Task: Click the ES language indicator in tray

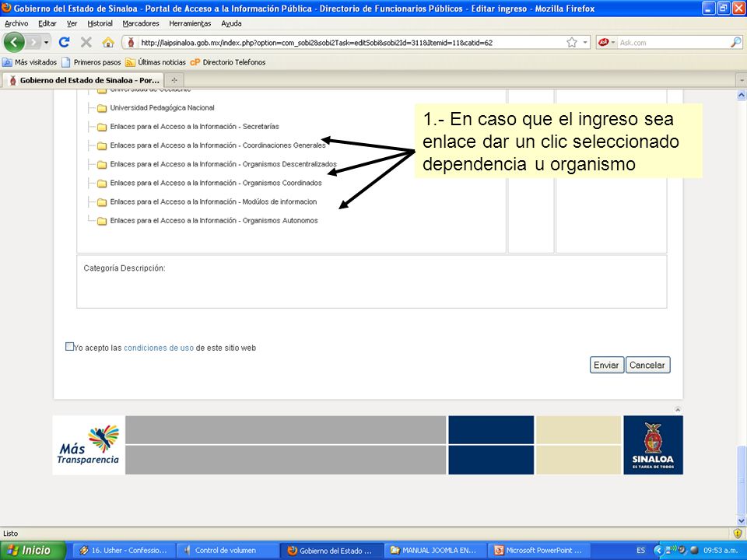Action: (x=640, y=551)
